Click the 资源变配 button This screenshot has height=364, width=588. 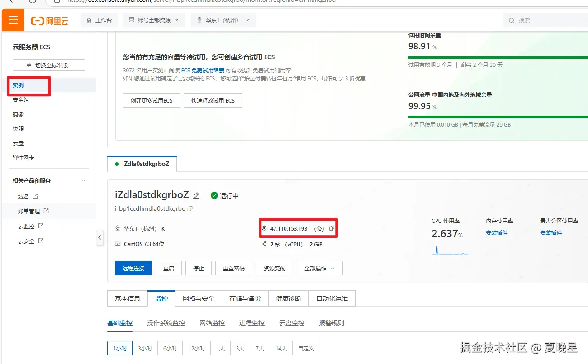tap(275, 268)
